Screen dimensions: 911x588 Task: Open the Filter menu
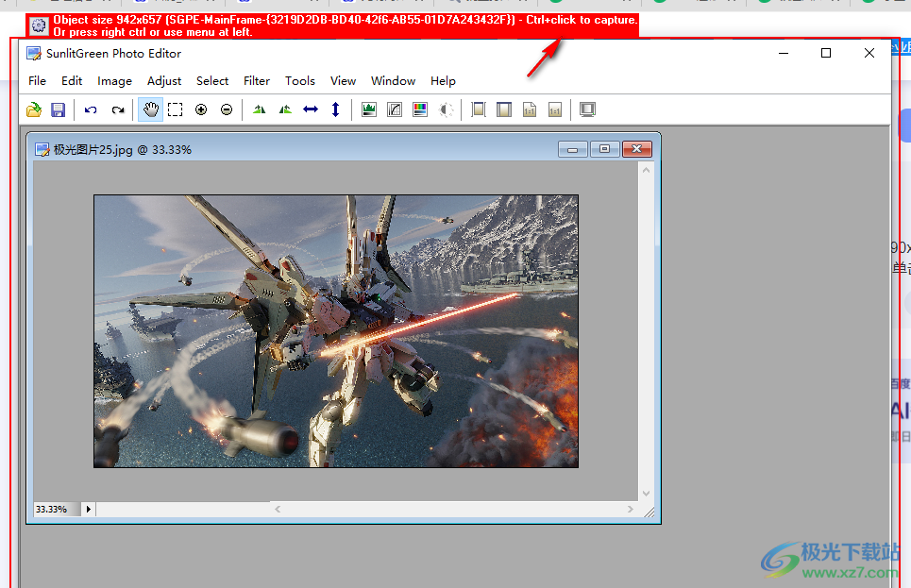256,81
